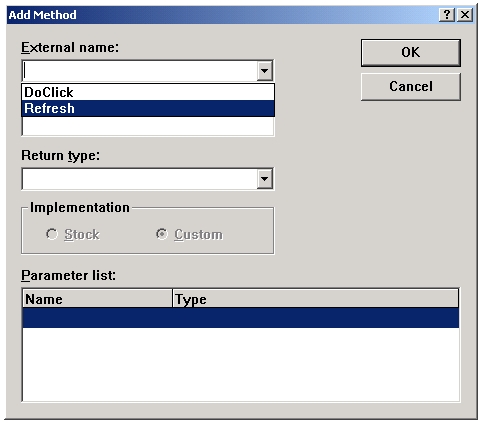Click the help question mark icon
Screen dimensions: 483x423
coord(447,15)
